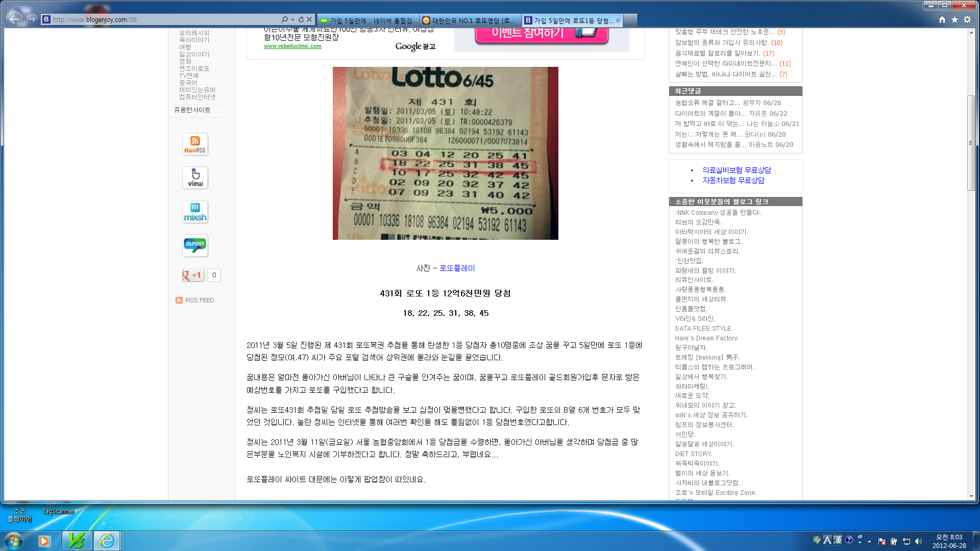Click the OLPOST icon

tap(195, 245)
